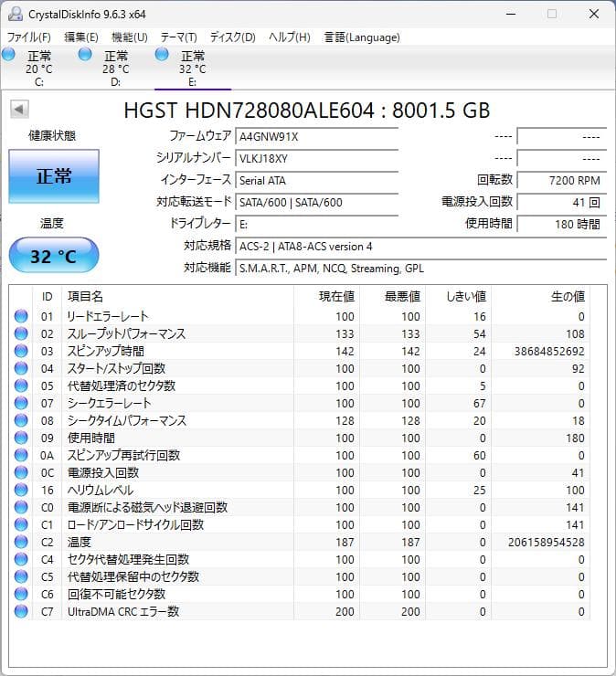Image resolution: width=616 pixels, height=676 pixels.
Task: Click status orb for 02 スループットパフォーマンス row
Action: tap(21, 333)
